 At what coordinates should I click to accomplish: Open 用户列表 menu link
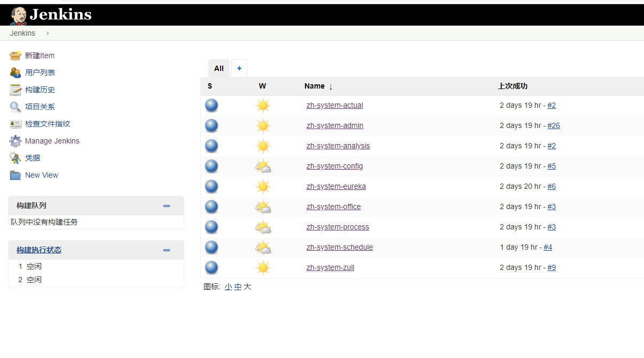[40, 73]
